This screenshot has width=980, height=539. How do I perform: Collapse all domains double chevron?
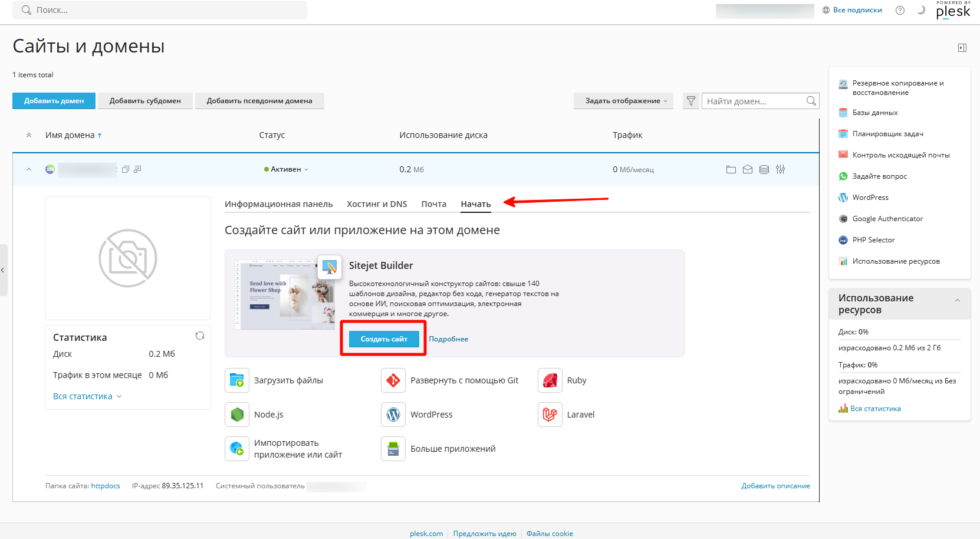pyautogui.click(x=29, y=135)
